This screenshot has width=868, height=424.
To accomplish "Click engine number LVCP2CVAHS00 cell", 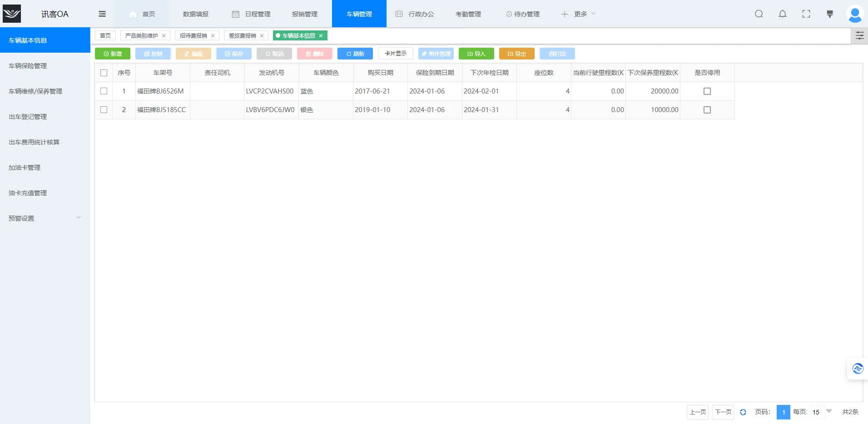I will [272, 91].
